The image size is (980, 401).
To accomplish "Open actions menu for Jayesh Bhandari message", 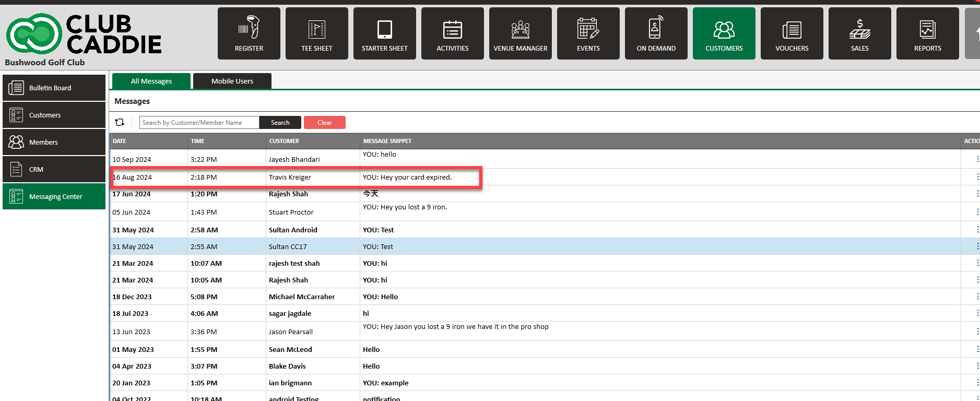I will 977,159.
